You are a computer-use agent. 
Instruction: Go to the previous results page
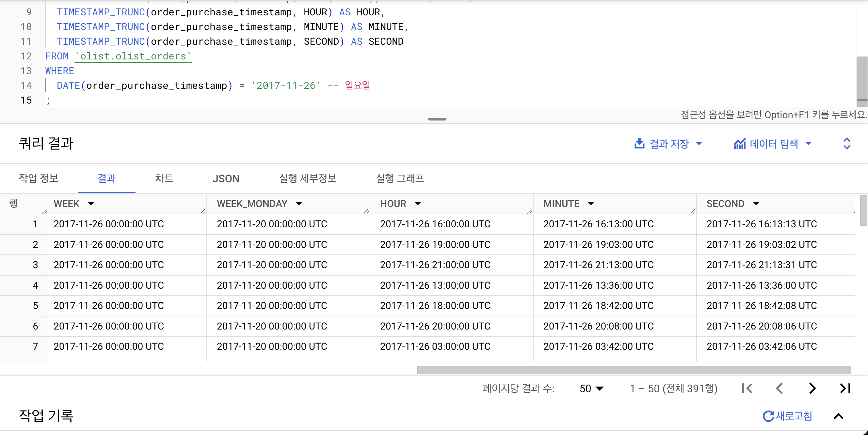pos(780,388)
